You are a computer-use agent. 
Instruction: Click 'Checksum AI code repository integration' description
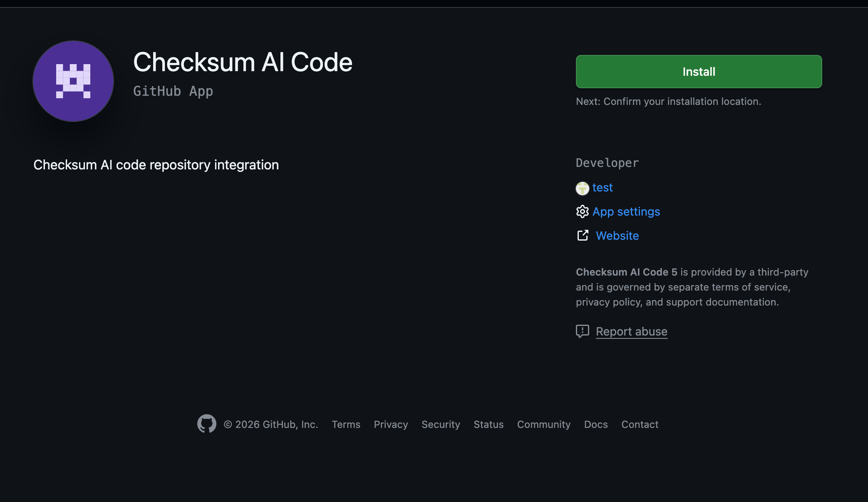[x=156, y=165]
